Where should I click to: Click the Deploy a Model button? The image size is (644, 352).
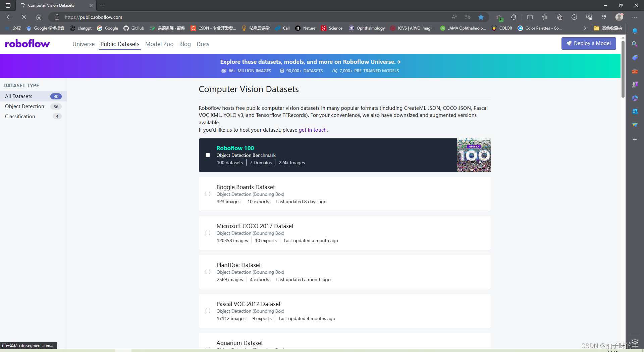tap(589, 43)
